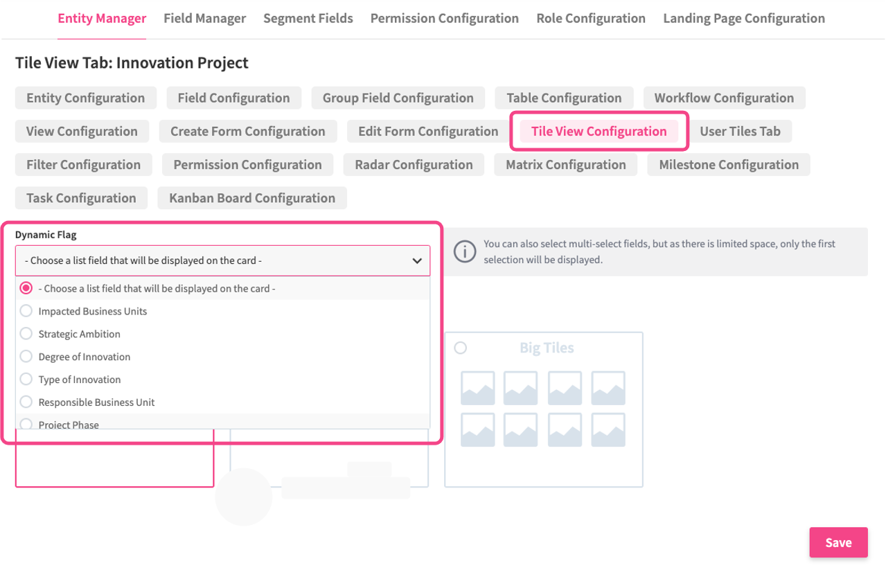Open Kanban Board Configuration
886x588 pixels.
coord(252,198)
